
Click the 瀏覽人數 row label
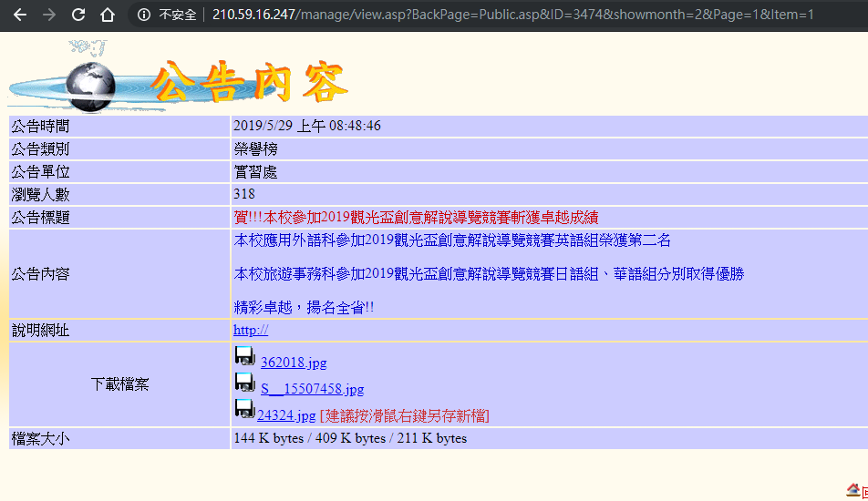pyautogui.click(x=40, y=195)
